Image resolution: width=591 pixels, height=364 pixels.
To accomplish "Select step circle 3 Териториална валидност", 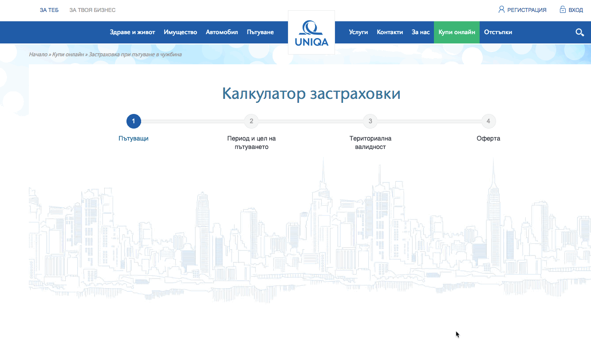I will click(370, 121).
